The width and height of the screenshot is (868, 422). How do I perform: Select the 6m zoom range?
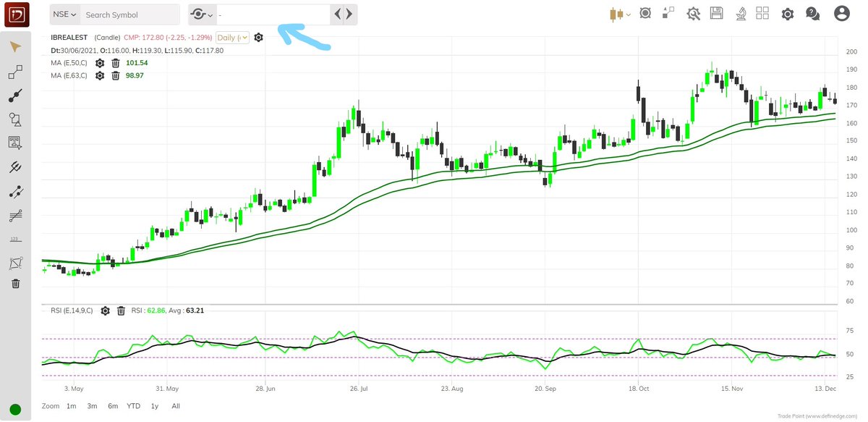click(x=113, y=406)
